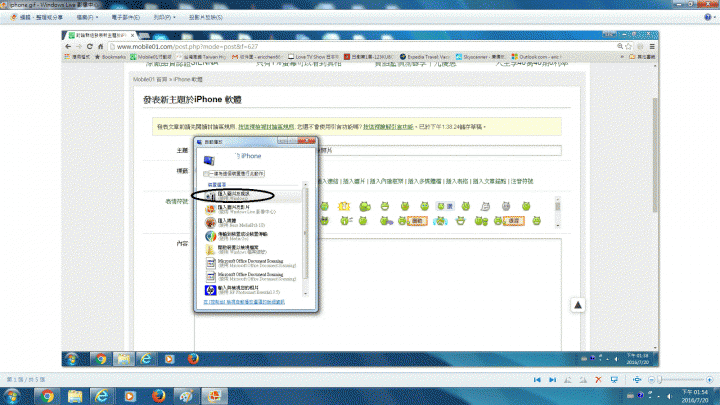The width and height of the screenshot is (720, 405).
Task: Choose 開啟裝置以檢視檔案 folder option in AutoPlay
Action: point(252,249)
